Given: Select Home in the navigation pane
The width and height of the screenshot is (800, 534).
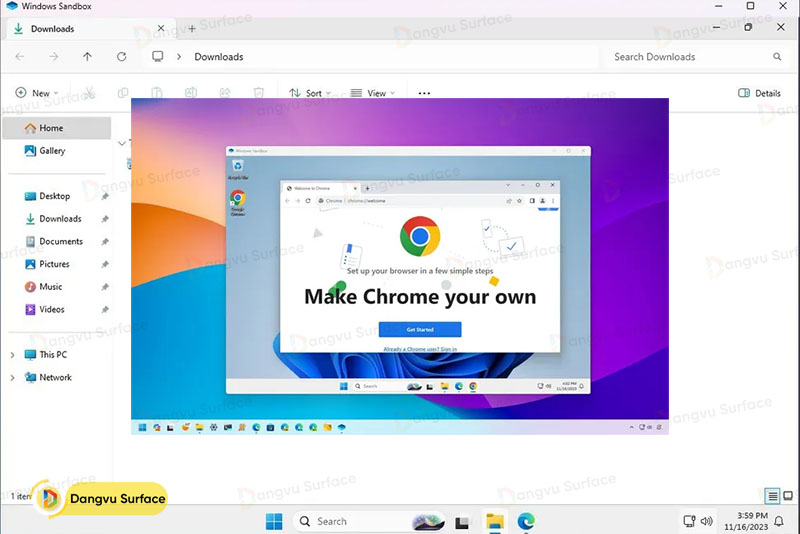Looking at the screenshot, I should click(57, 128).
